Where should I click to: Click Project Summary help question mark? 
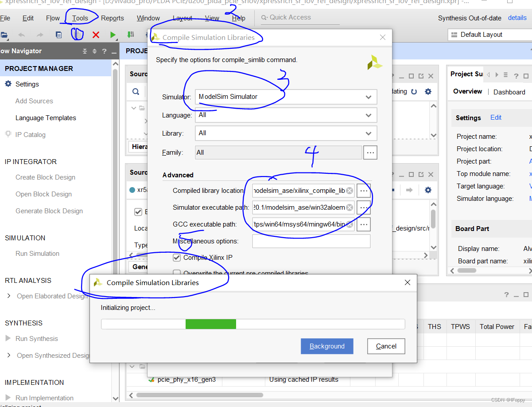(x=516, y=75)
